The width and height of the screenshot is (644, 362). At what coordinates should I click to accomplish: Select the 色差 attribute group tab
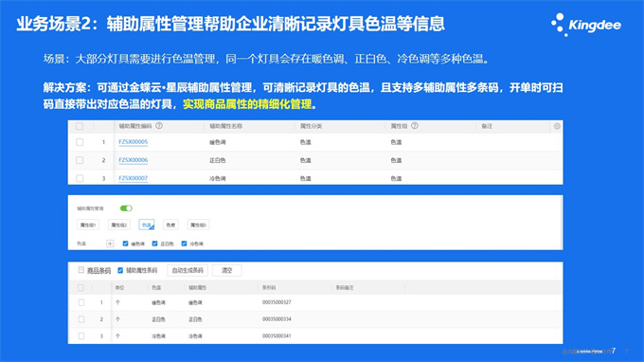point(170,225)
